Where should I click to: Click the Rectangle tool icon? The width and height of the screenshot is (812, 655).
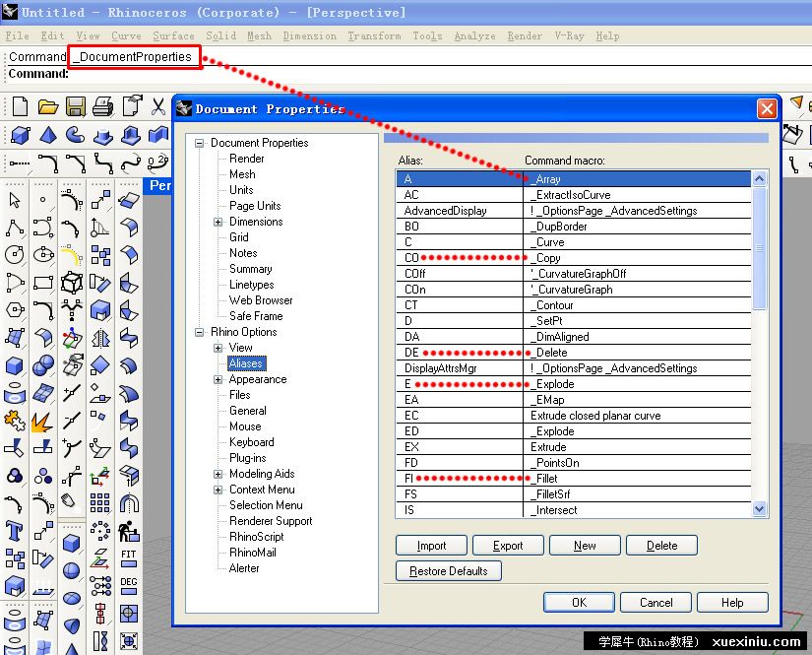(x=43, y=283)
